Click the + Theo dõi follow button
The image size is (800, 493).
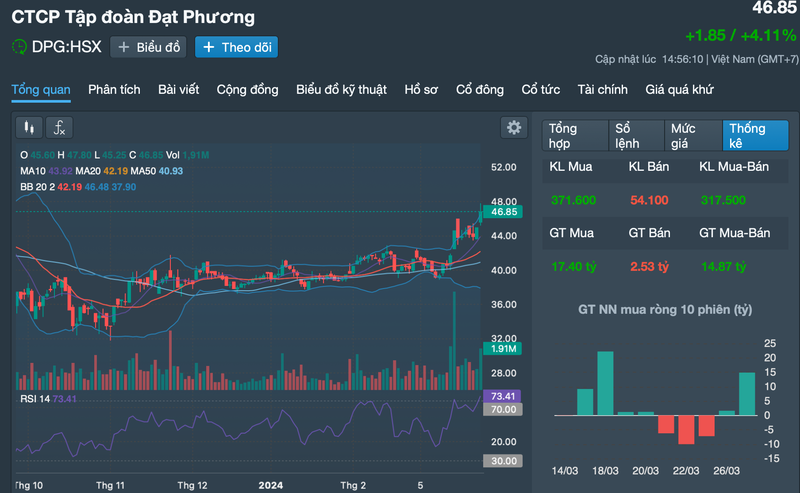click(x=236, y=47)
